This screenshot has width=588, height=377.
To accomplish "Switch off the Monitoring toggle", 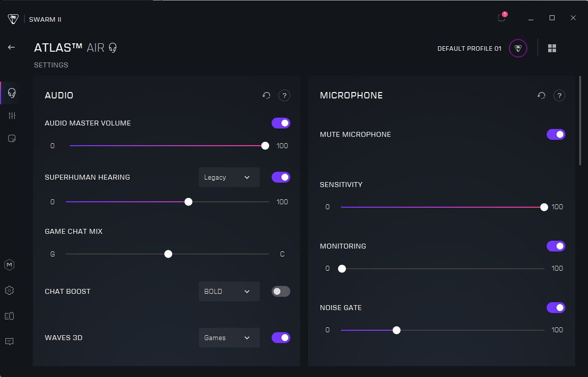I will click(x=556, y=246).
